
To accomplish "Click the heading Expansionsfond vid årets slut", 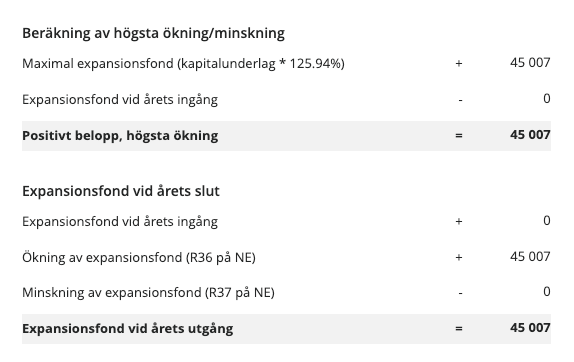I will pyautogui.click(x=121, y=191).
